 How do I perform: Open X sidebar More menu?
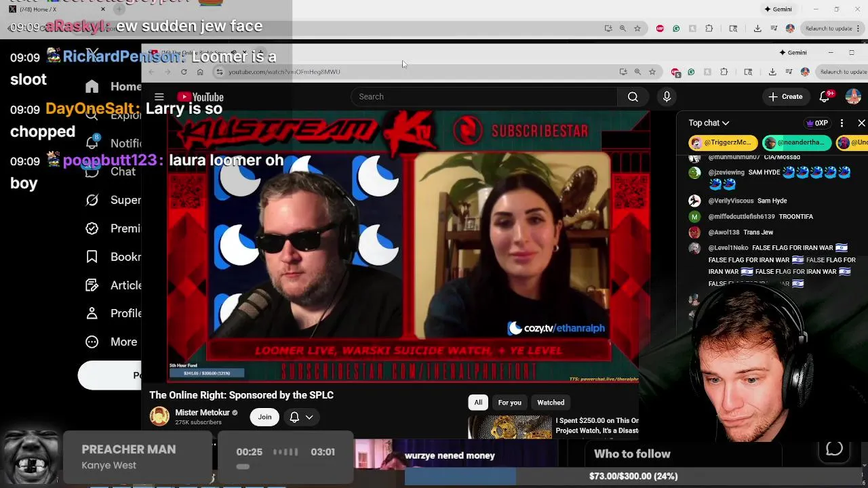pos(111,342)
